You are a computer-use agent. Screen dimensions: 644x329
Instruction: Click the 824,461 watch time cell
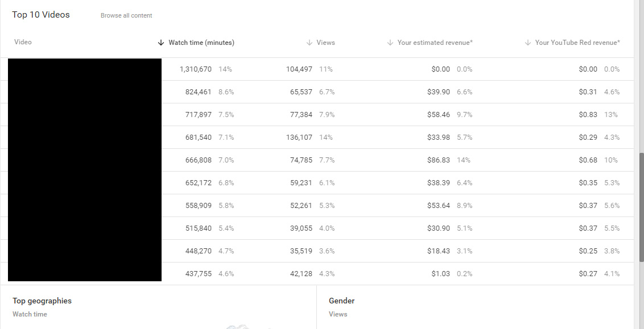[199, 92]
